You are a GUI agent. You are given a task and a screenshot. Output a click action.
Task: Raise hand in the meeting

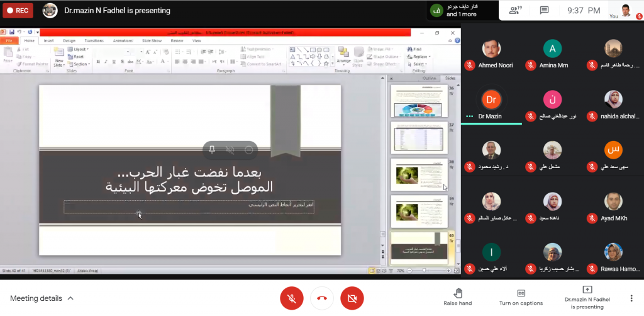[x=457, y=297]
